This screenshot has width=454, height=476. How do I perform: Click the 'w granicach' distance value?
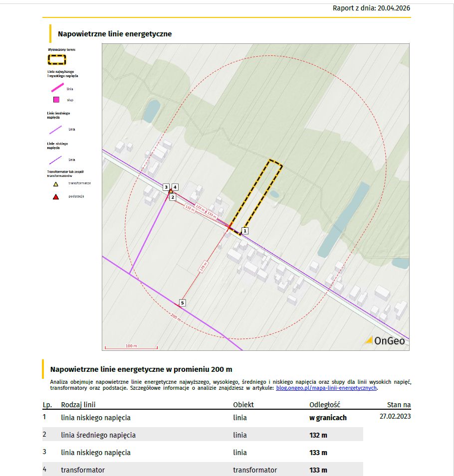click(328, 418)
